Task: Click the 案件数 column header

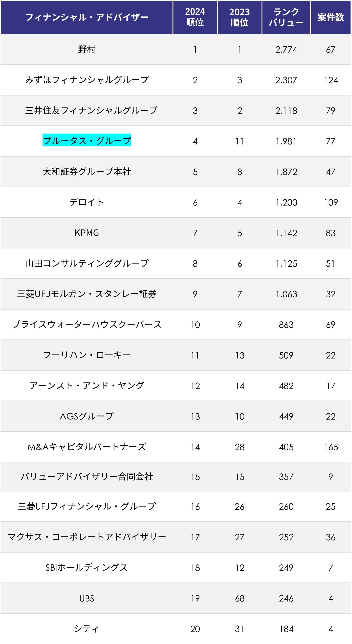Action: 331,17
